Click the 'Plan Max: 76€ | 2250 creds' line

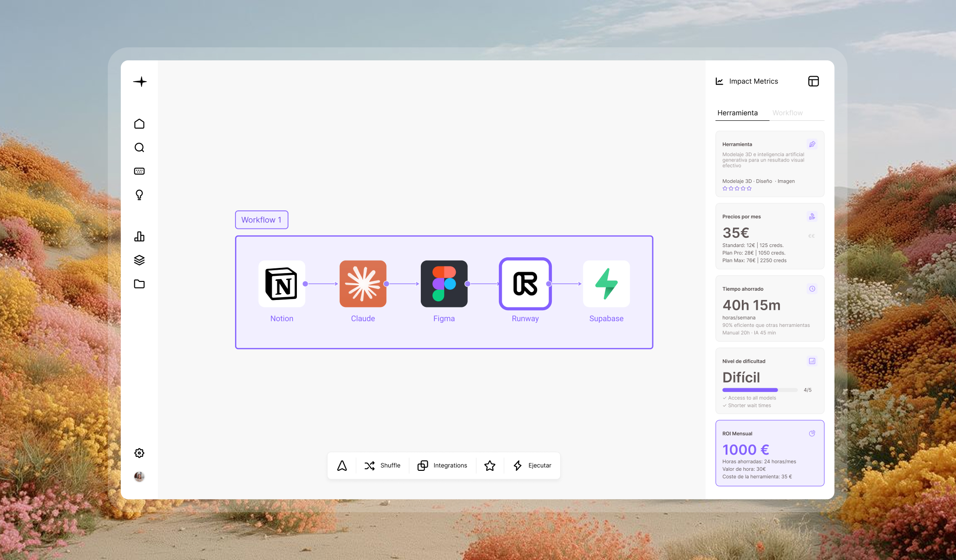[754, 260]
